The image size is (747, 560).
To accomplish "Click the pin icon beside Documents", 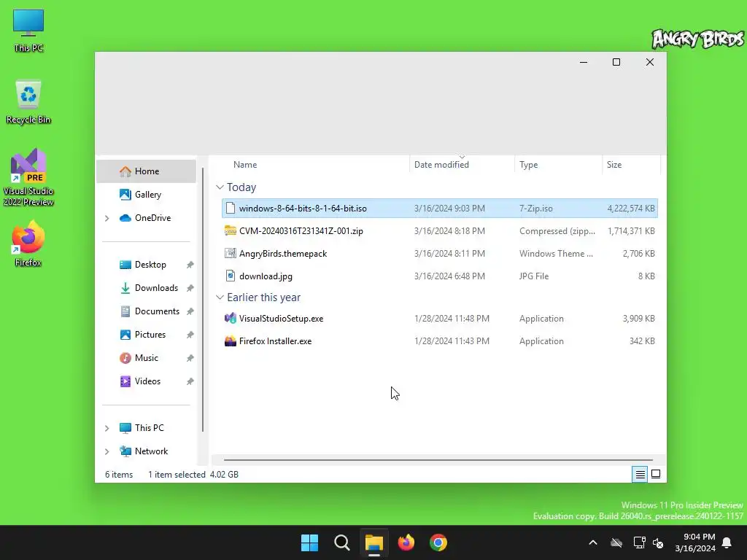I will tap(190, 311).
